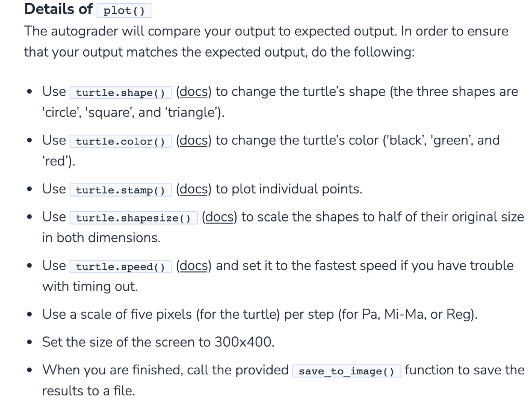Select the turtle.speed() code snippet
This screenshot has width=532, height=417.
click(121, 266)
